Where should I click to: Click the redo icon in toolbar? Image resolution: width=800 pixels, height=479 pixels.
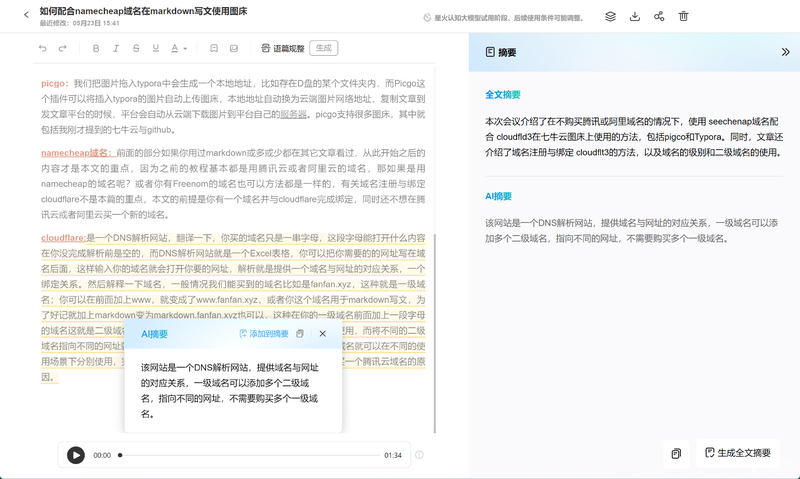click(x=62, y=48)
